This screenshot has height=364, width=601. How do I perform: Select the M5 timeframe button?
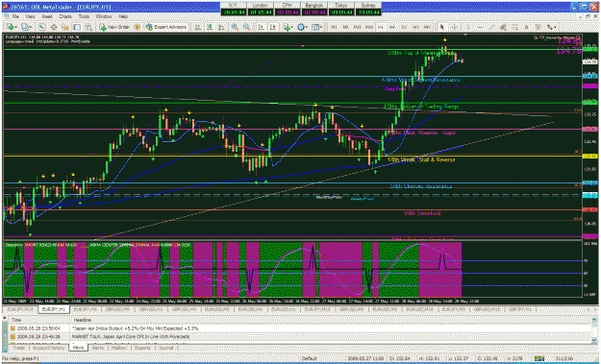tap(346, 27)
